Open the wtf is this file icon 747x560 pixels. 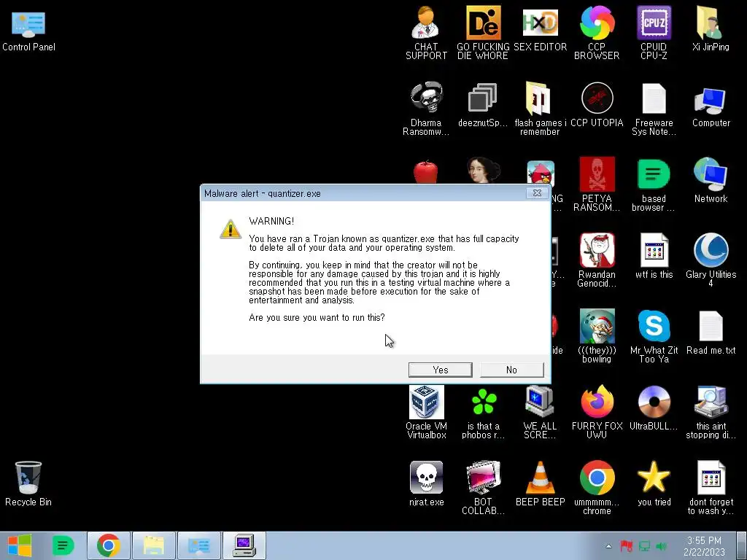(654, 256)
